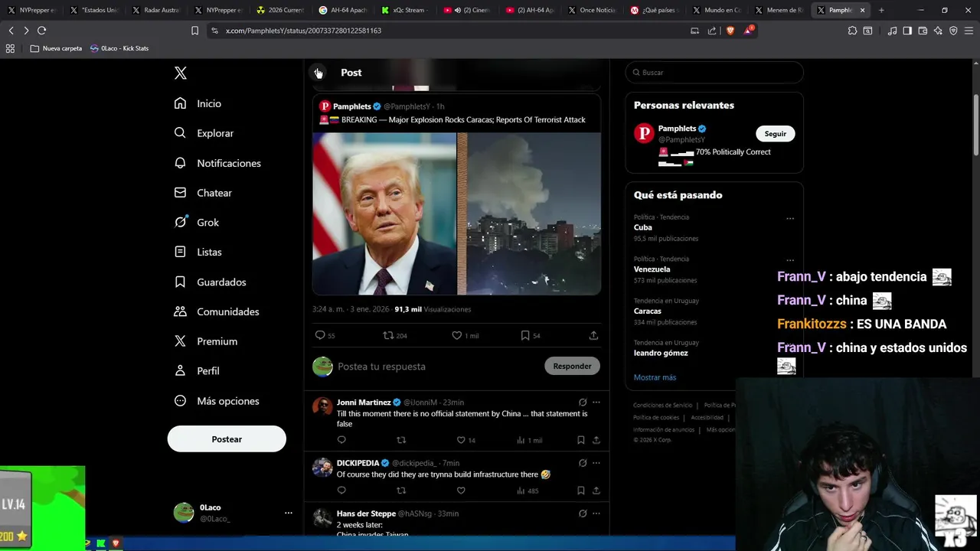Open Guardados in the sidebar
The image size is (980, 551).
tap(210, 282)
